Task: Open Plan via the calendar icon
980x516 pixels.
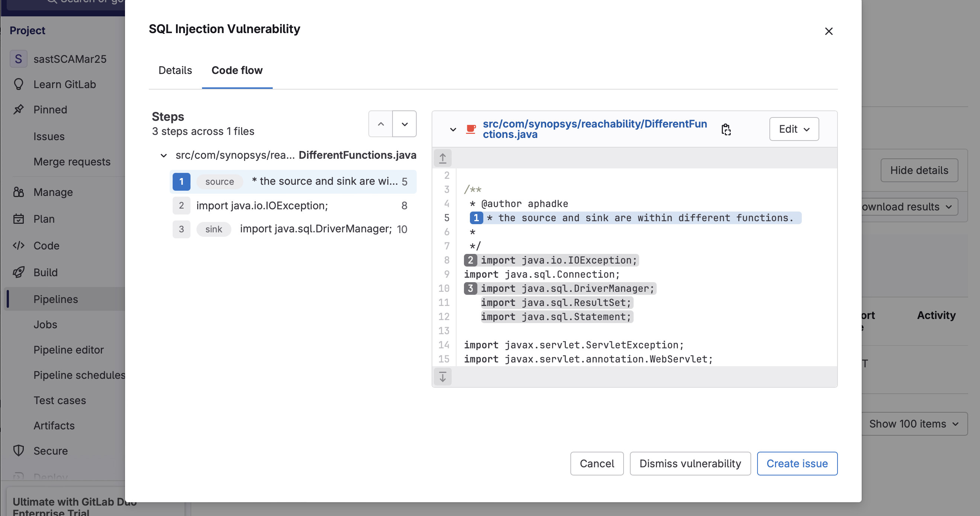Action: pyautogui.click(x=19, y=219)
